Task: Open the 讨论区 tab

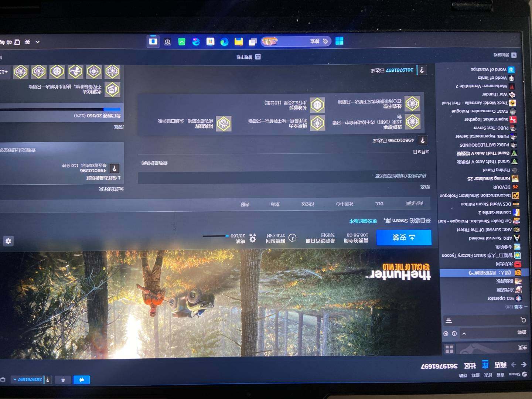Action: click(307, 204)
